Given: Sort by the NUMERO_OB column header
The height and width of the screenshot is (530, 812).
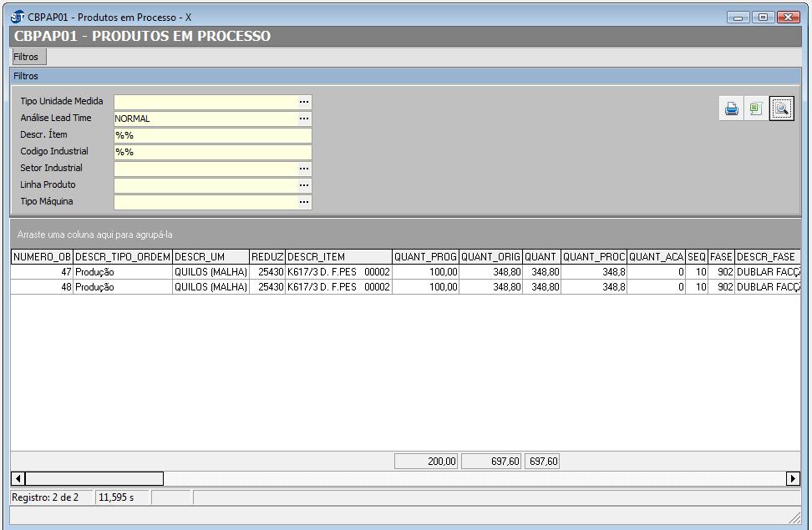Looking at the screenshot, I should [x=42, y=257].
